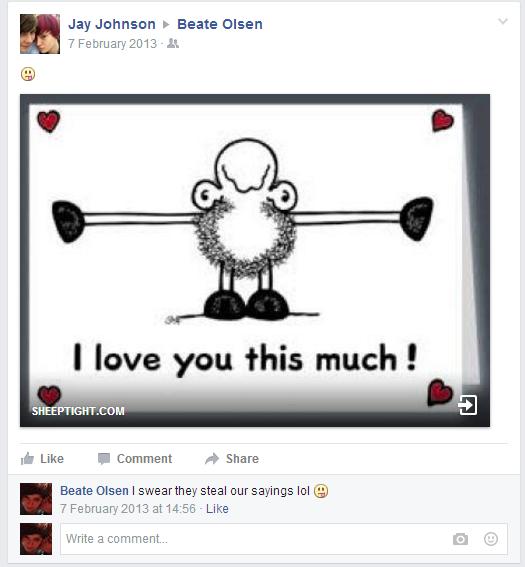The image size is (525, 567).
Task: Click the friends audience icon by the date
Action: click(173, 44)
